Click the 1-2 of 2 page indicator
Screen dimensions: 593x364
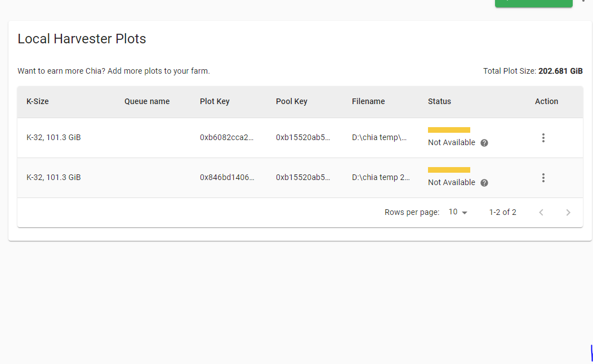coord(502,212)
